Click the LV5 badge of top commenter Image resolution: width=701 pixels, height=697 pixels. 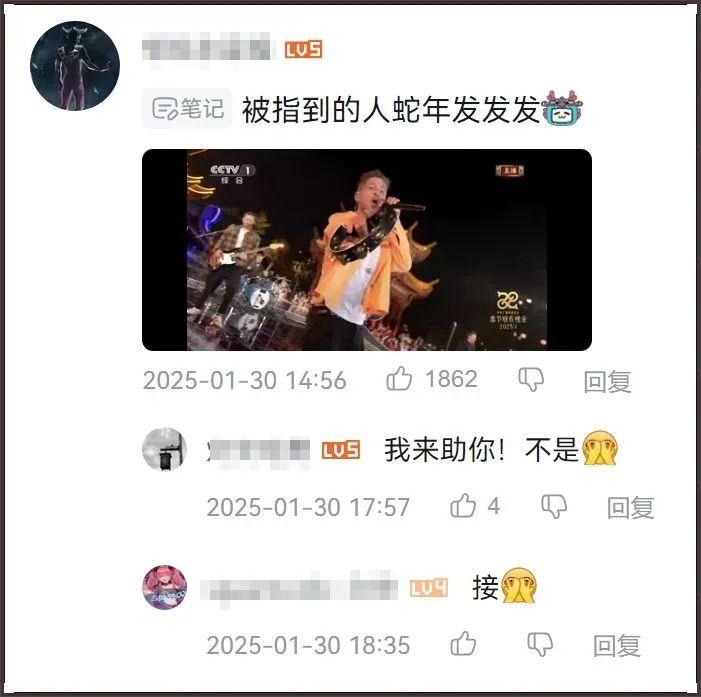304,49
